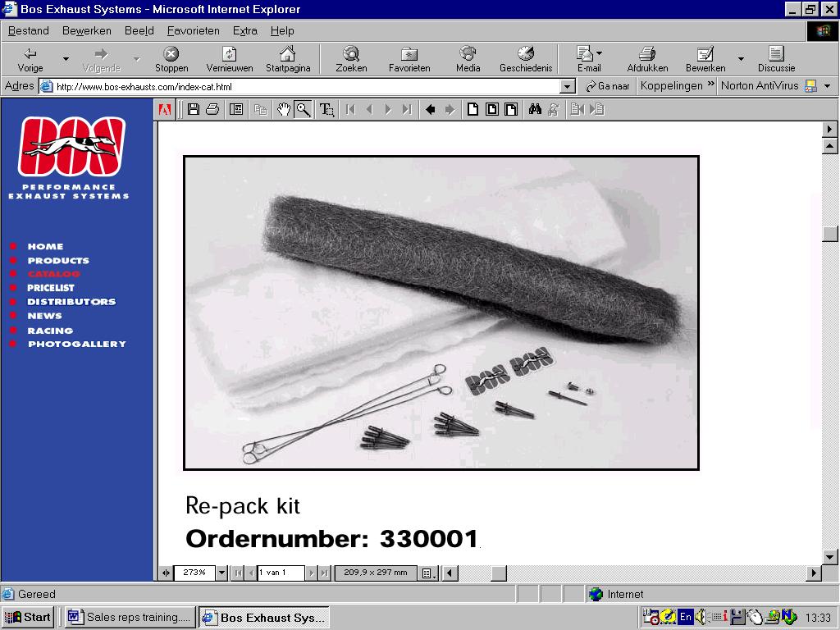Go to previous view black arrow

click(430, 109)
